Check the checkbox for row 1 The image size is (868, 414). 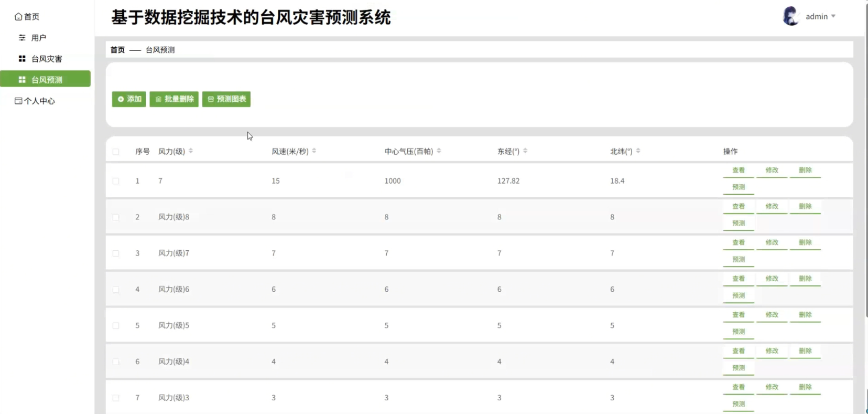[116, 181]
